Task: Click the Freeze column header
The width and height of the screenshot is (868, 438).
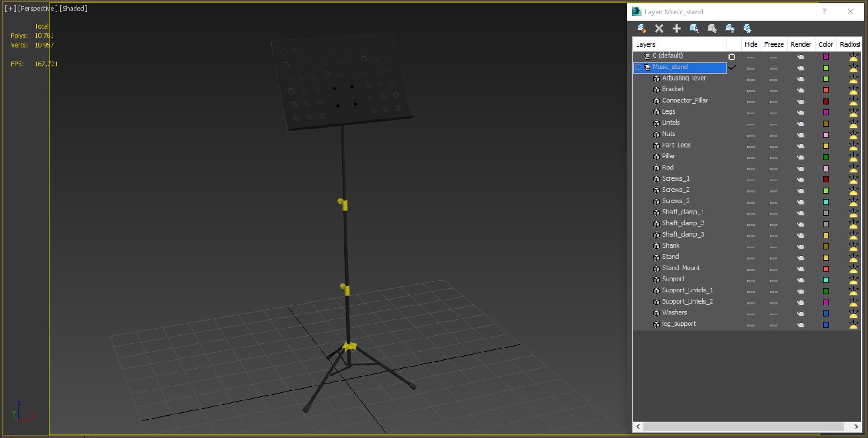Action: 774,44
